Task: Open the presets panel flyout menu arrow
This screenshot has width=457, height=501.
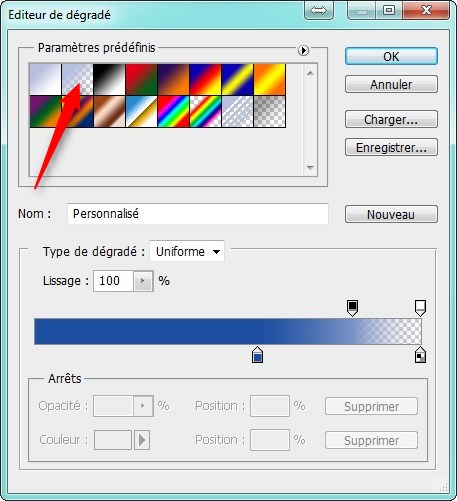Action: click(x=303, y=50)
